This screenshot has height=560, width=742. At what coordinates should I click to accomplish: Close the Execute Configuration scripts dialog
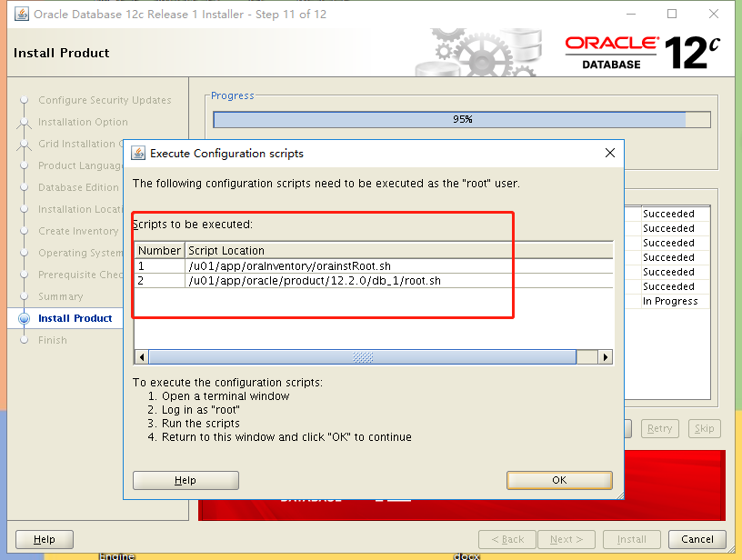(610, 153)
